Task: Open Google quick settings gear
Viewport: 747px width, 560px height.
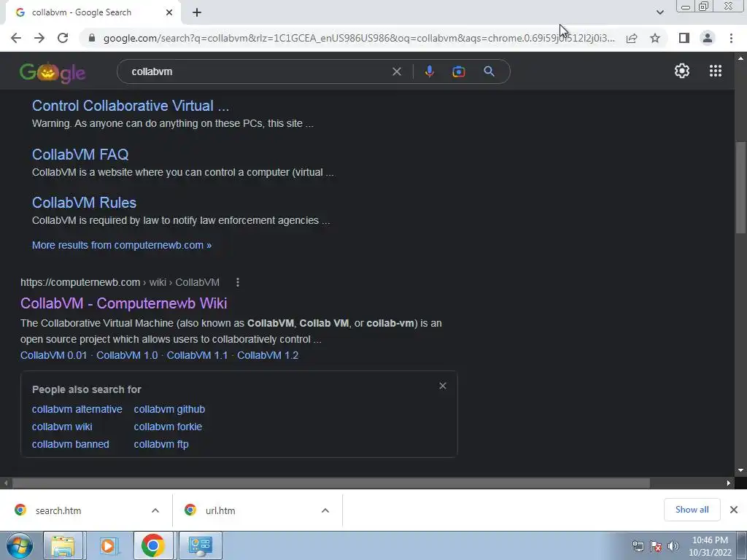Action: tap(682, 71)
